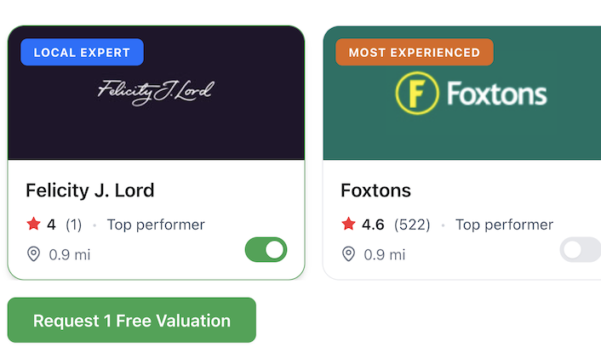
Task: Click the 4.6 rating score for Foxtons
Action: pyautogui.click(x=373, y=225)
